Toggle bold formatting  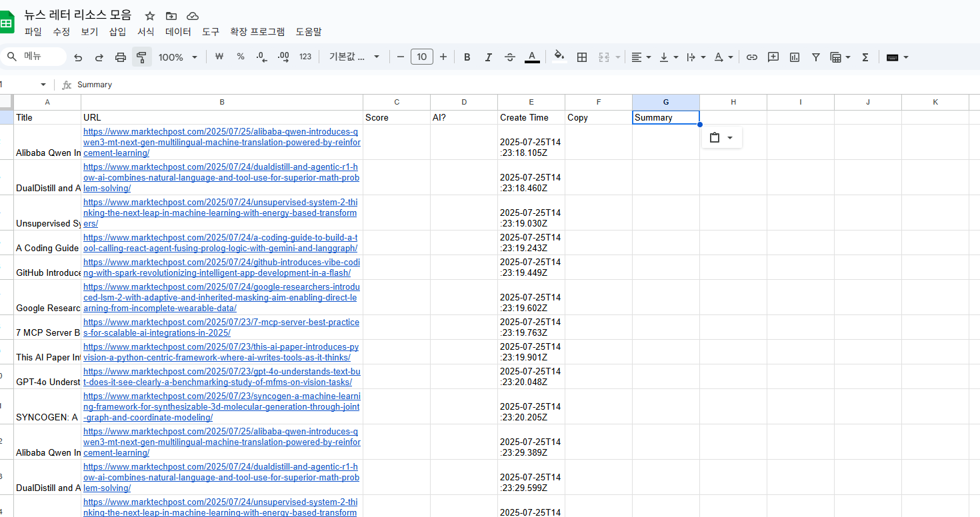point(467,57)
